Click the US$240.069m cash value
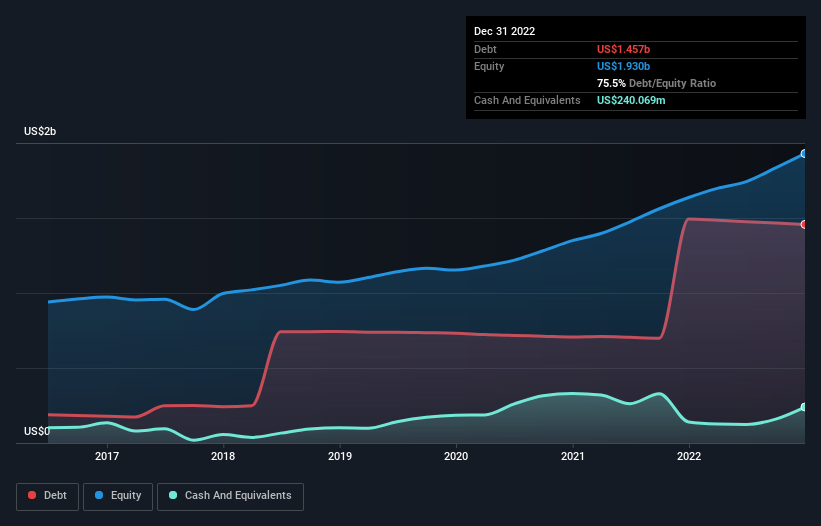The height and width of the screenshot is (526, 821). pyautogui.click(x=631, y=100)
